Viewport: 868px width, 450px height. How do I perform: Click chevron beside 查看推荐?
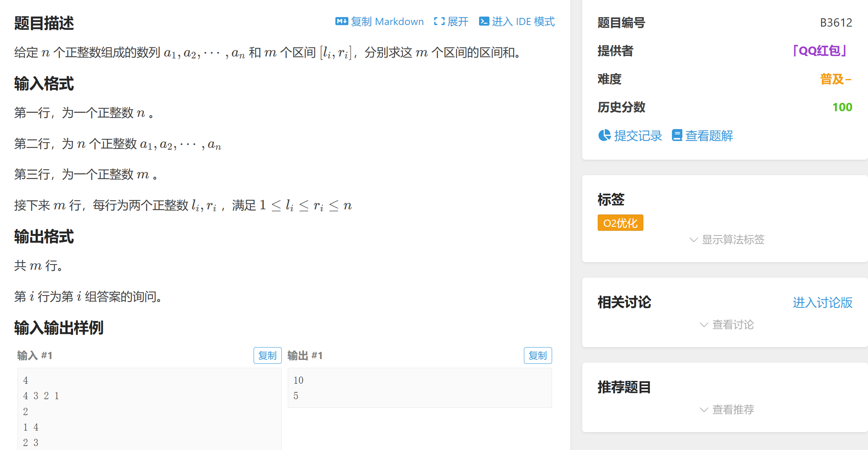tap(704, 410)
